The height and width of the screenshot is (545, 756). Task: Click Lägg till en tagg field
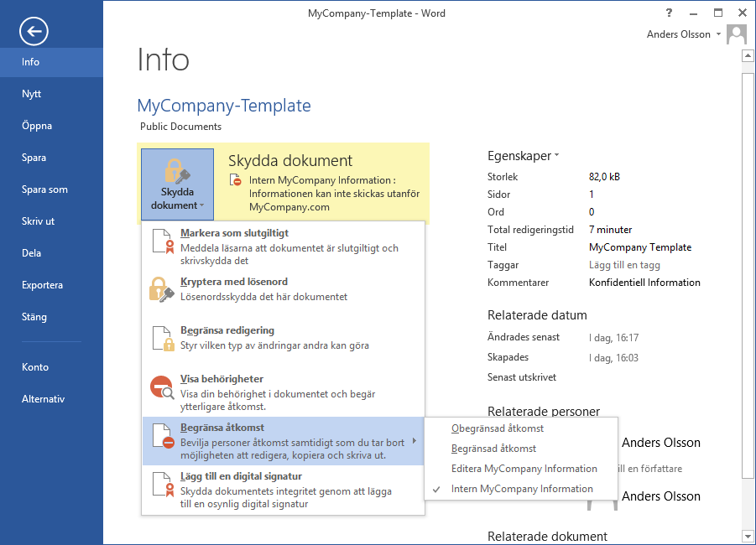tap(624, 265)
